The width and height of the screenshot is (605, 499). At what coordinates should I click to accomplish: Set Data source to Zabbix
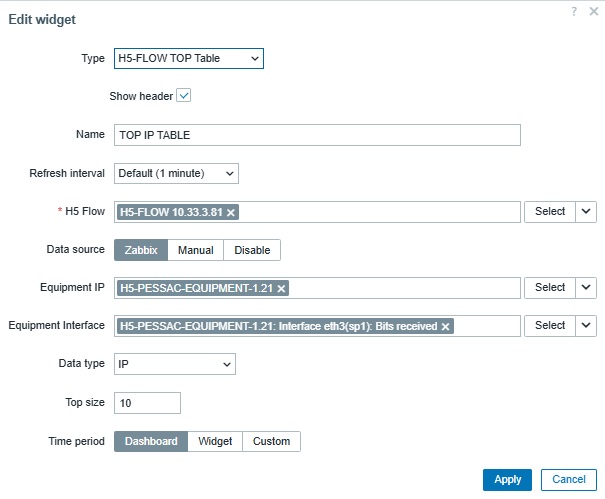click(140, 250)
